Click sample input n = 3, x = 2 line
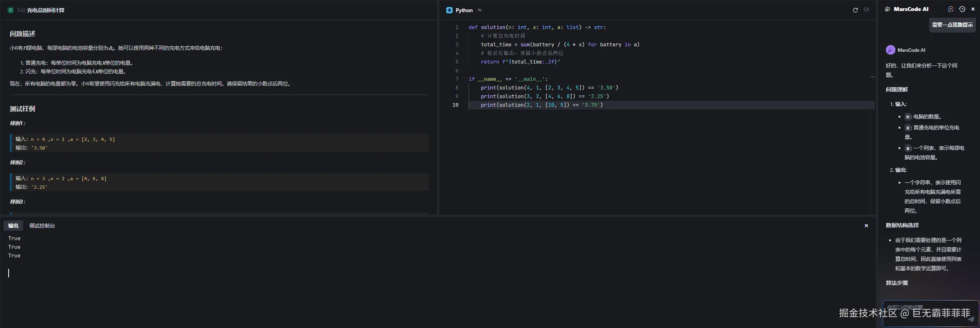The height and width of the screenshot is (328, 980). [x=61, y=179]
